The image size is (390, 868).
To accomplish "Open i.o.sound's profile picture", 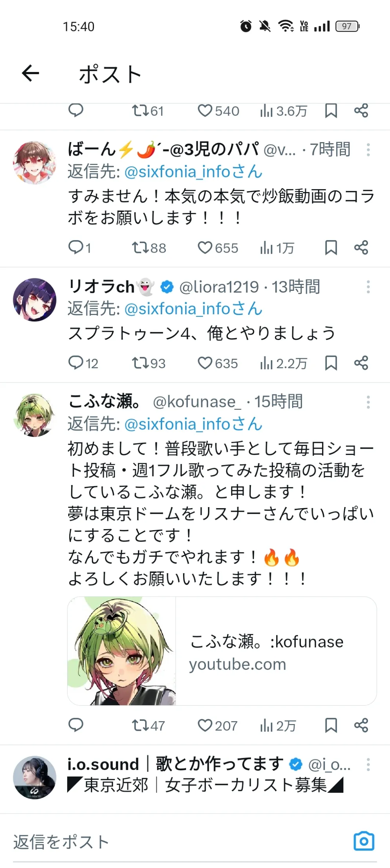I will pyautogui.click(x=35, y=777).
